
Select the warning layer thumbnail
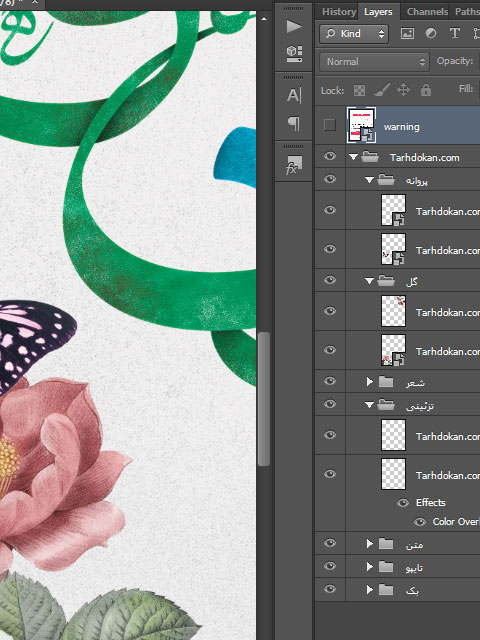pos(361,125)
